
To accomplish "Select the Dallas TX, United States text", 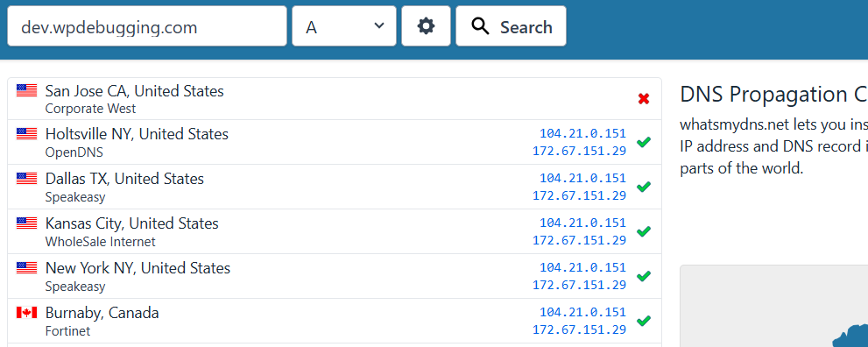I will (x=124, y=179).
